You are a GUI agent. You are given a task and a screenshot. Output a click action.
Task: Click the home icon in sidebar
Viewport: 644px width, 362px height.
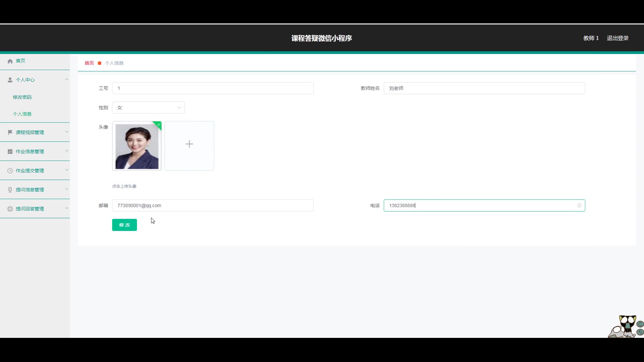[x=10, y=61]
